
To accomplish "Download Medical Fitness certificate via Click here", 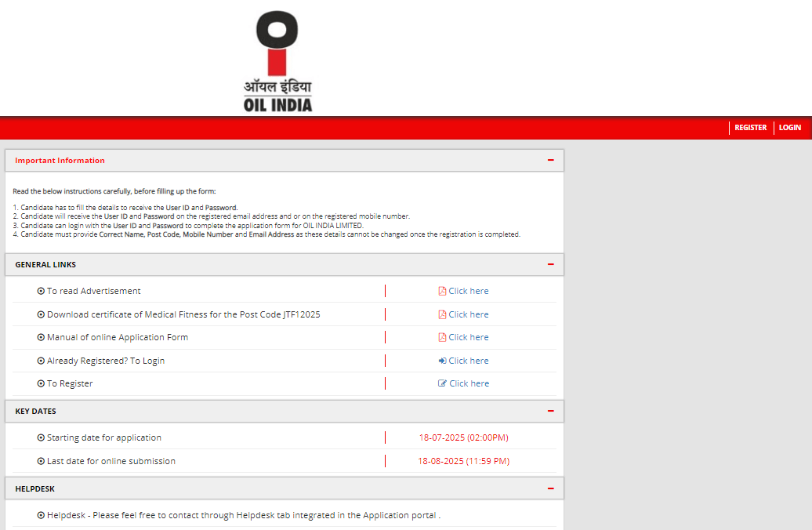I will 468,314.
